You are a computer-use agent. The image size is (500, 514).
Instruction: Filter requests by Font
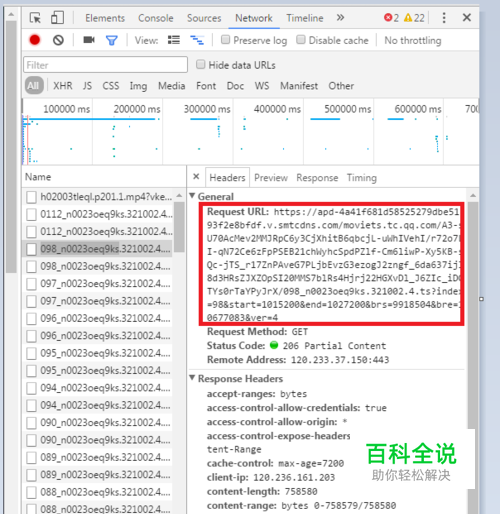[x=206, y=86]
